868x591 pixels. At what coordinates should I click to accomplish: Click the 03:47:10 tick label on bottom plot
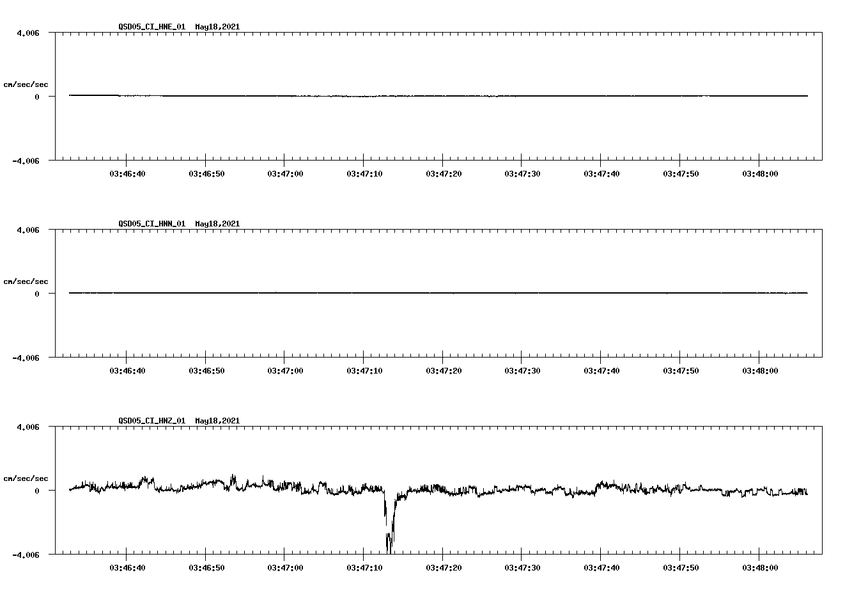pyautogui.click(x=364, y=567)
